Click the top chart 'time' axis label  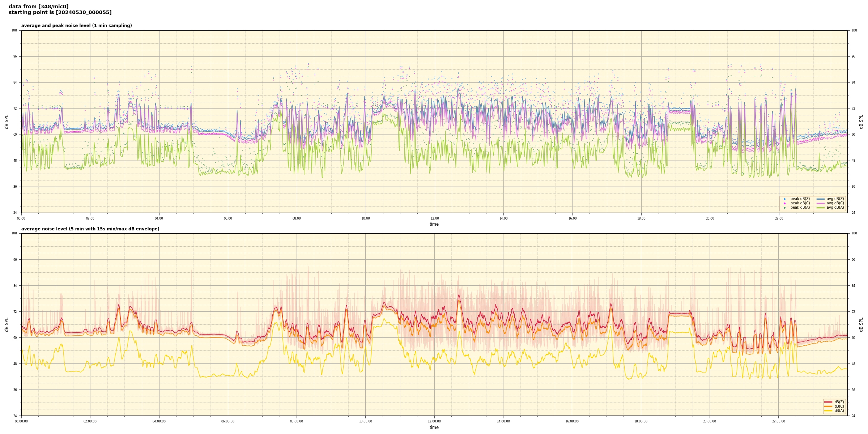click(434, 224)
